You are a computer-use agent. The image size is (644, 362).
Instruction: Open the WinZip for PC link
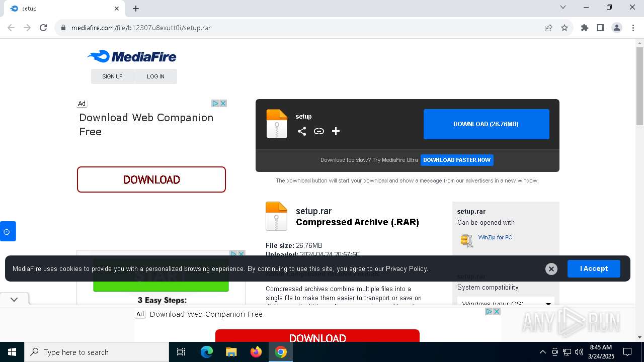pyautogui.click(x=495, y=237)
